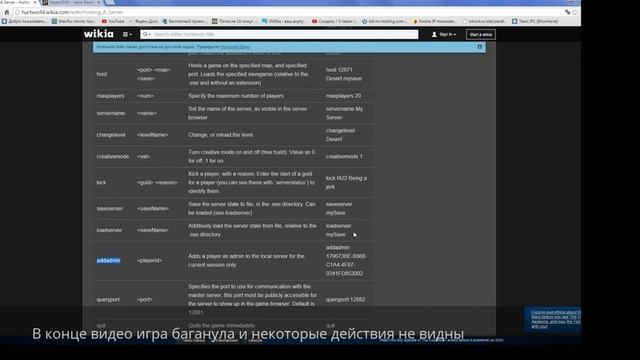Open the Team IPC bookmark
This screenshot has height=360, width=640.
click(535, 21)
